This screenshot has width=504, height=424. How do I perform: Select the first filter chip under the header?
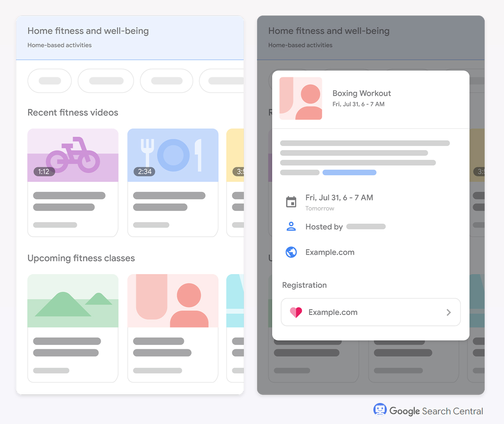pos(50,81)
